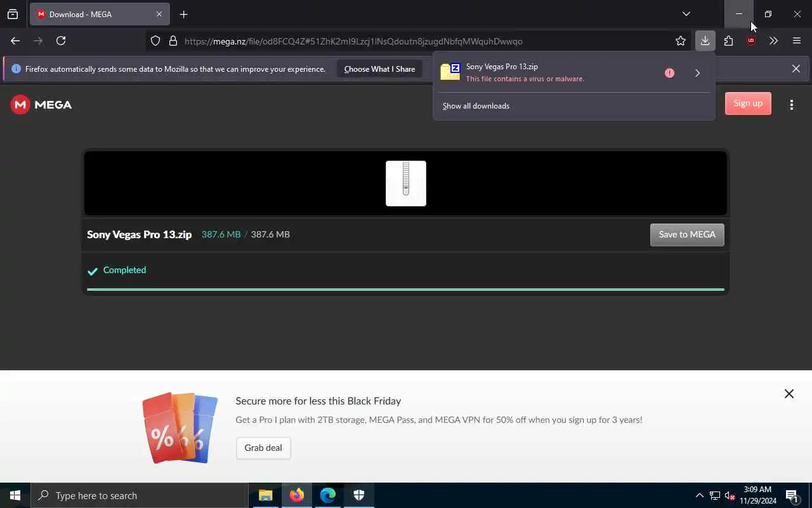
Task: Dismiss the Firefox data notification bar
Action: pyautogui.click(x=796, y=69)
